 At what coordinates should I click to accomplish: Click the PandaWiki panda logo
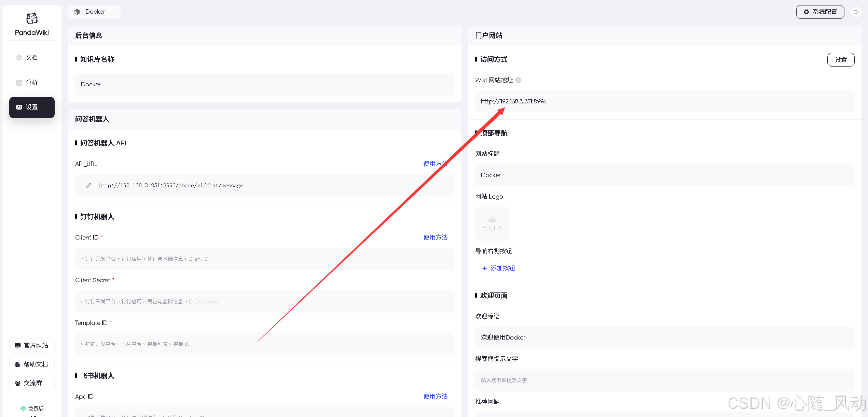tap(32, 18)
